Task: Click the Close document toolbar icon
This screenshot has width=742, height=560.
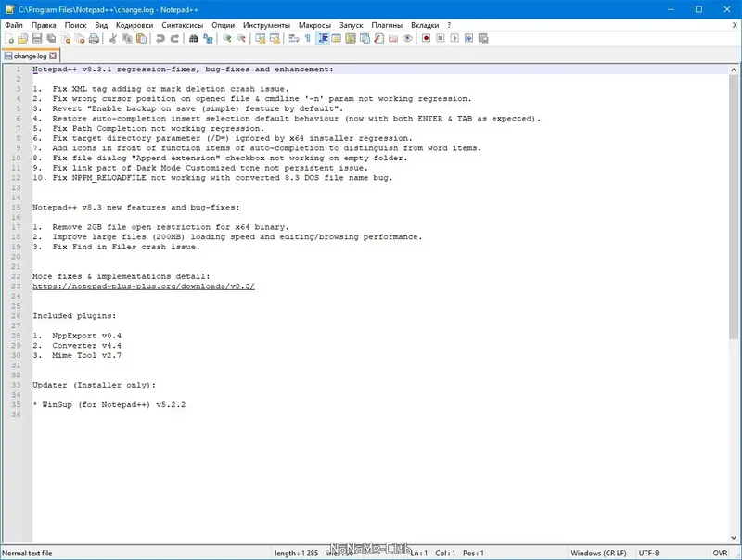Action: coord(66,39)
